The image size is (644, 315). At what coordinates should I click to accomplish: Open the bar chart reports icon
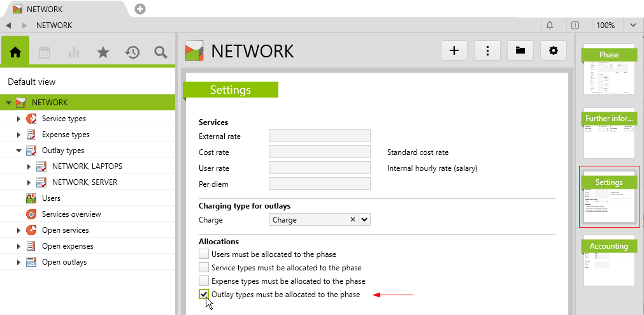pyautogui.click(x=74, y=53)
